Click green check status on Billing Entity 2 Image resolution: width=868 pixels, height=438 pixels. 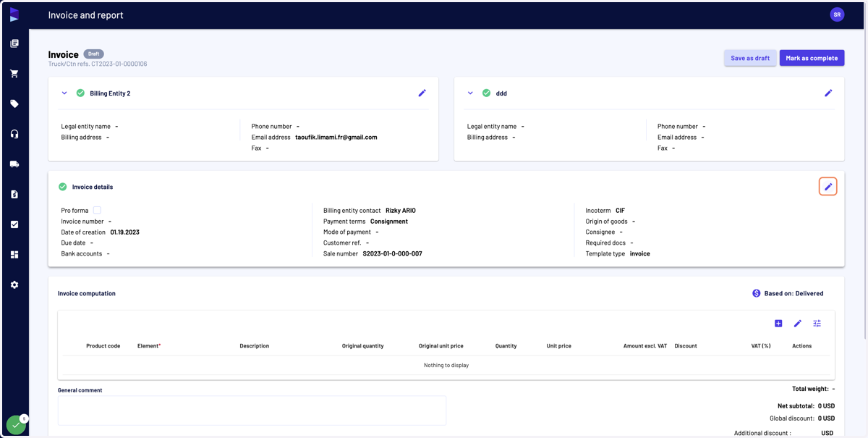80,93
